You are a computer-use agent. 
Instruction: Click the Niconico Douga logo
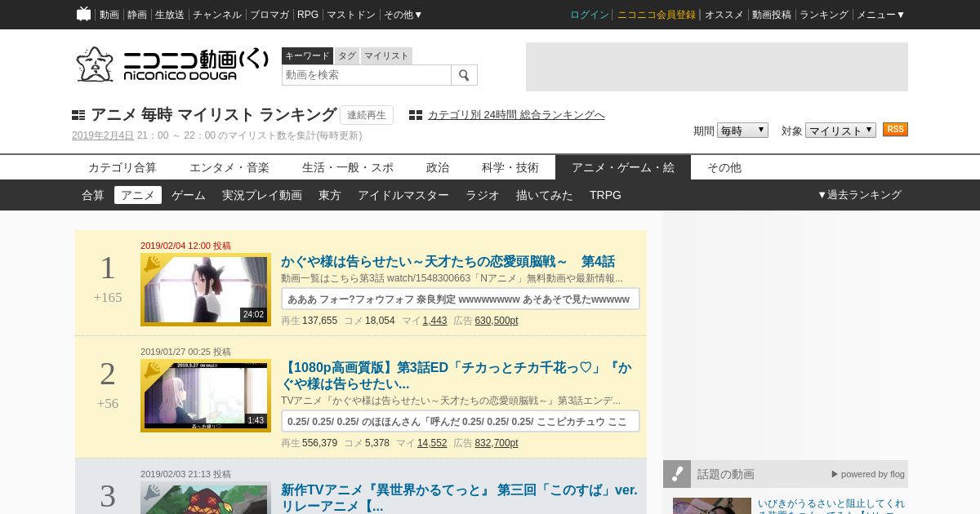coord(172,64)
